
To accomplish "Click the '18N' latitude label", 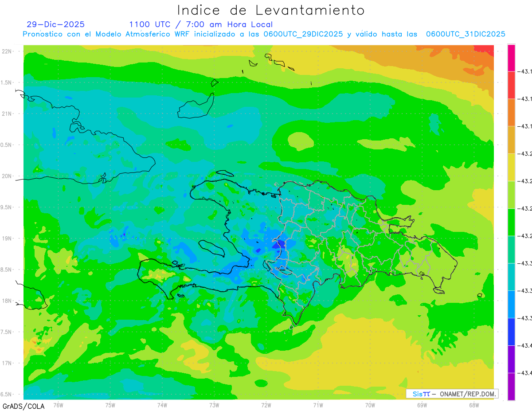I will [x=7, y=301].
